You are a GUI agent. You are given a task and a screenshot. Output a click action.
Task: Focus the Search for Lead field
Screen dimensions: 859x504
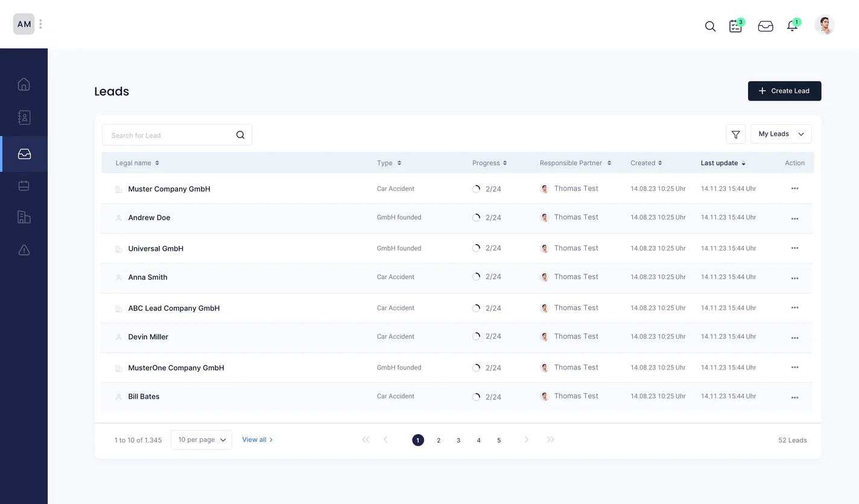click(x=177, y=135)
